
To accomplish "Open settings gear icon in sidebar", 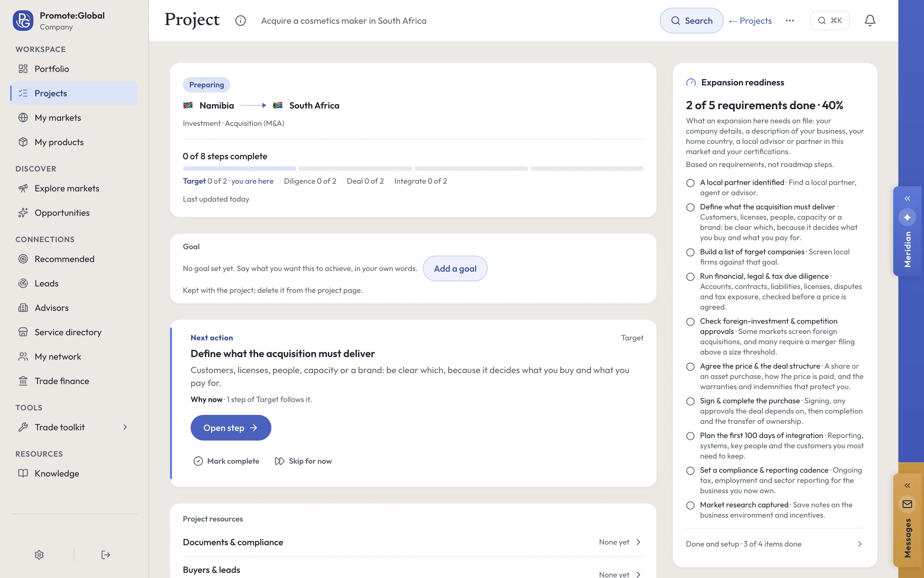I will [39, 555].
